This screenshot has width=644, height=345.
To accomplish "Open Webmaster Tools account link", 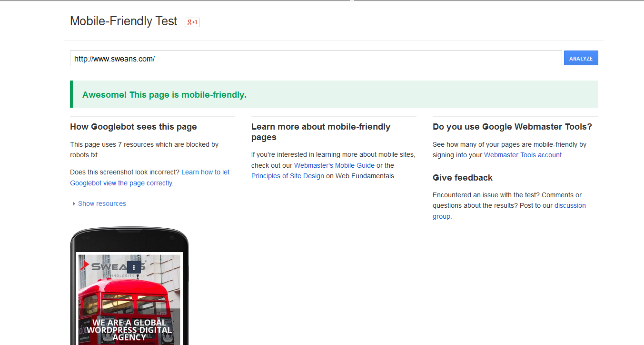I will pyautogui.click(x=523, y=155).
